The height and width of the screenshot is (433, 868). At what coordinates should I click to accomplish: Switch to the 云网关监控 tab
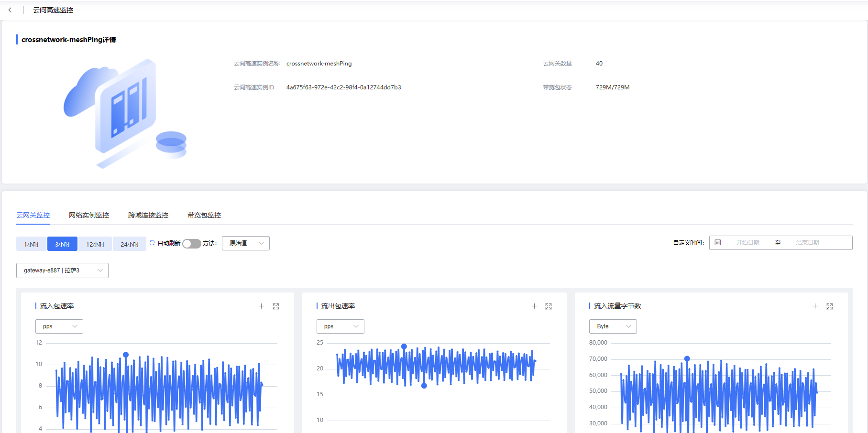[33, 215]
